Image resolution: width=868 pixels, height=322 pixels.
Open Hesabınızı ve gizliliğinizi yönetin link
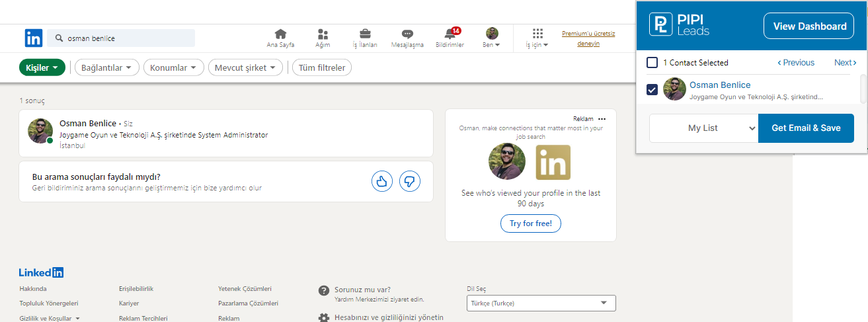pyautogui.click(x=389, y=317)
